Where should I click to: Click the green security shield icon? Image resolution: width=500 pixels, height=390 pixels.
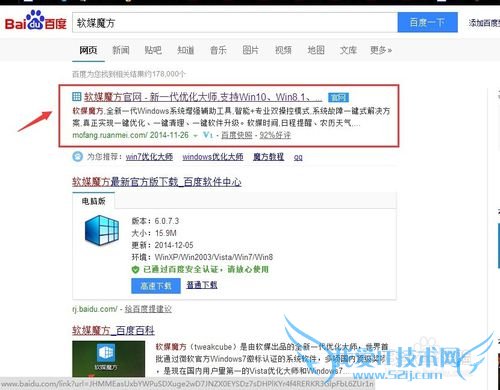[135, 269]
